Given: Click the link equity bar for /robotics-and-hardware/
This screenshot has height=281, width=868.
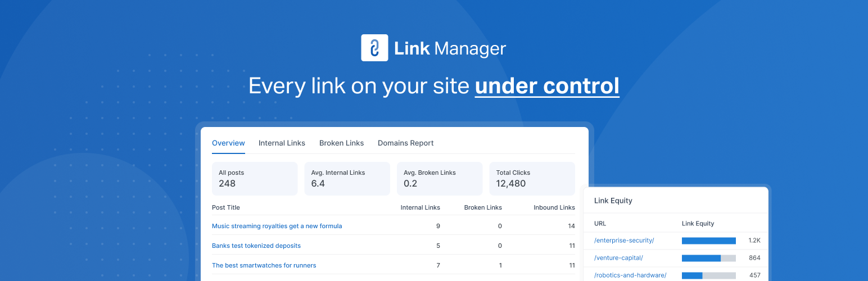Looking at the screenshot, I should tap(709, 275).
